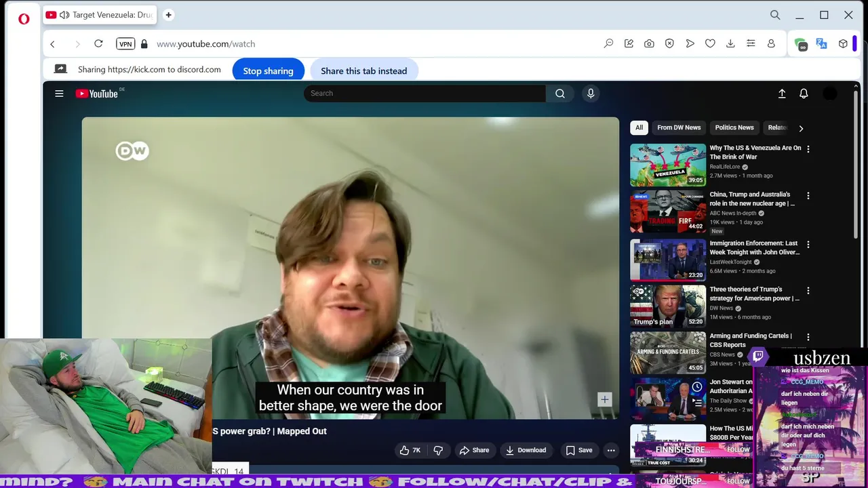
Task: Open Three theories of Trump's strategy thumbnail
Action: click(668, 306)
